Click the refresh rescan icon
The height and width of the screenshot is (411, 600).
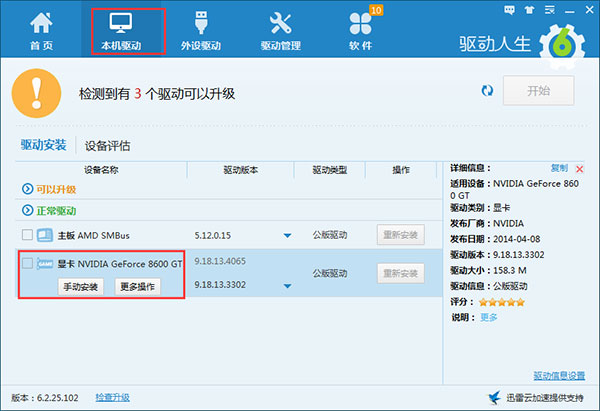487,91
